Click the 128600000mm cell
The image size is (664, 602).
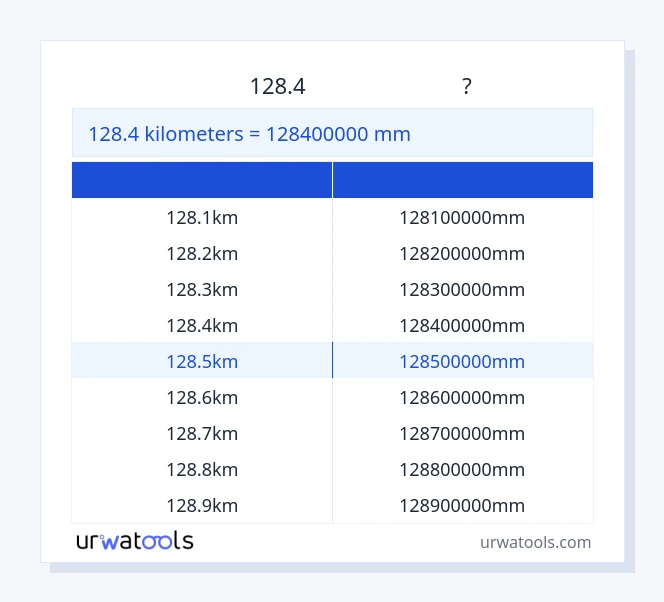click(x=462, y=398)
